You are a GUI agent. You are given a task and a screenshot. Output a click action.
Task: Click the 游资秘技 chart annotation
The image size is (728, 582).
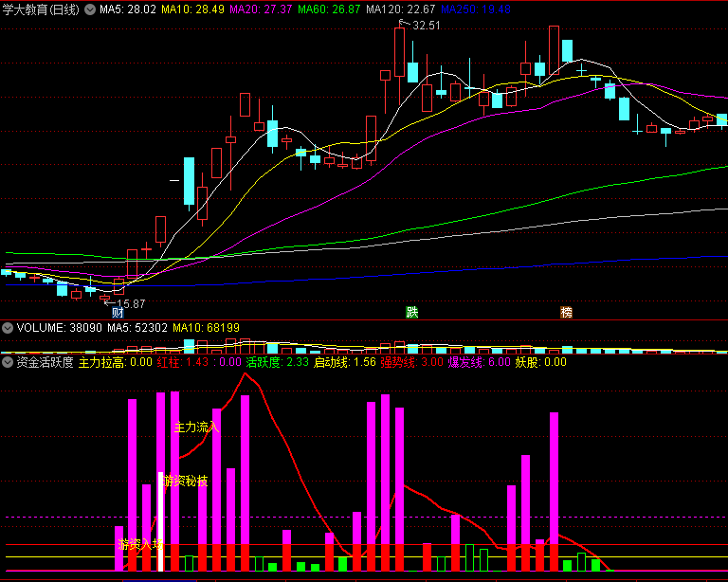tap(185, 481)
